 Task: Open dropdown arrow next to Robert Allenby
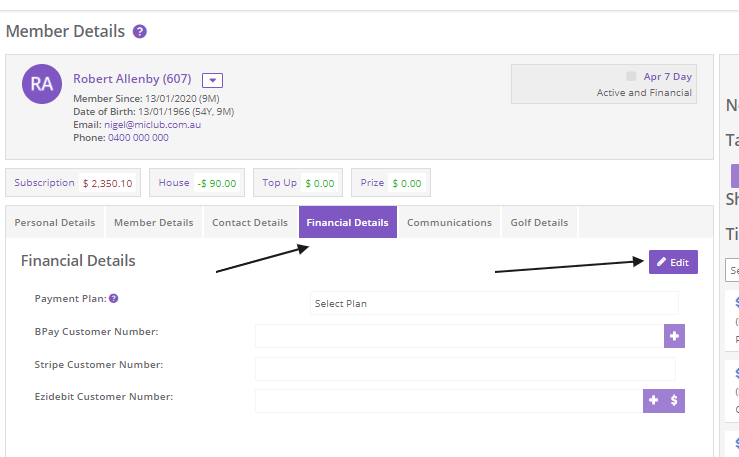212,80
